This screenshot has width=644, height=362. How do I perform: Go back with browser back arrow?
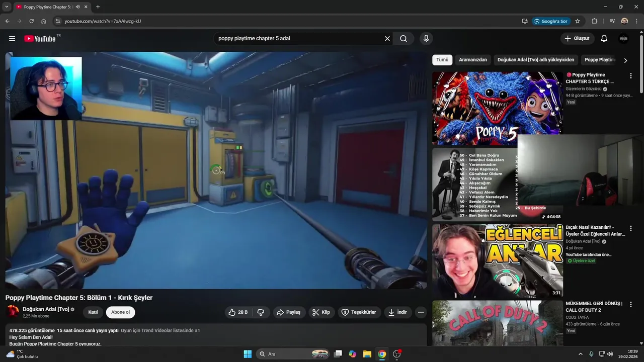[8, 21]
